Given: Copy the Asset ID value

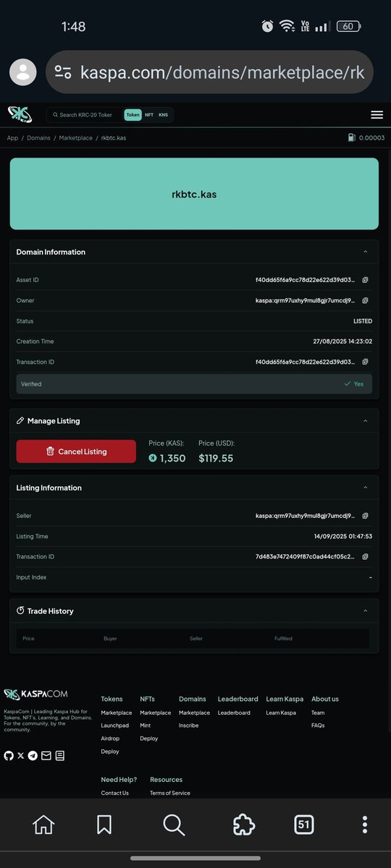Looking at the screenshot, I should (x=366, y=280).
